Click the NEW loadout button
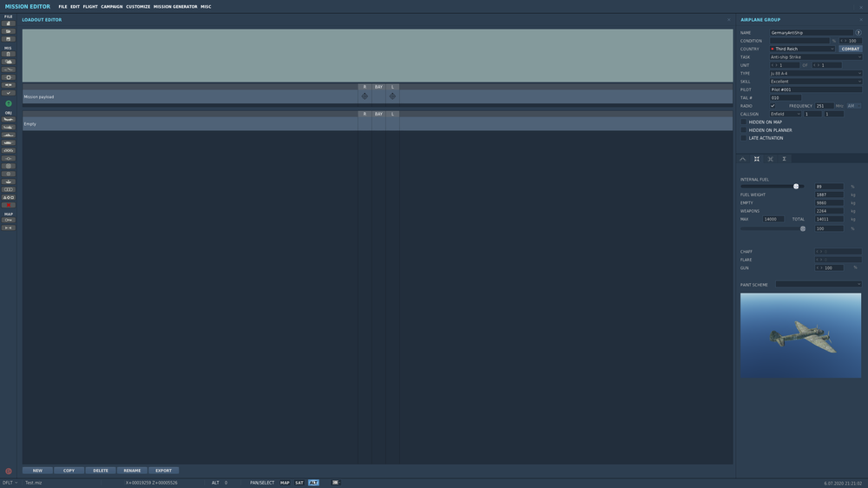 [x=37, y=471]
